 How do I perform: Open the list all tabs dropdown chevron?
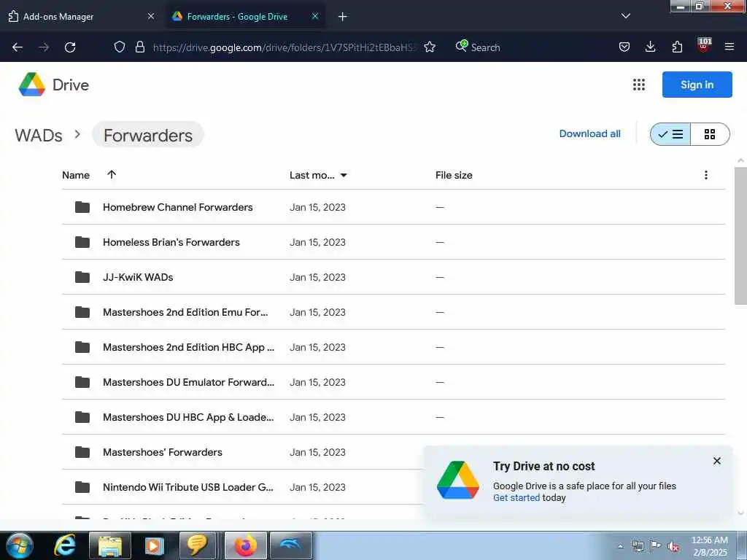pos(625,16)
